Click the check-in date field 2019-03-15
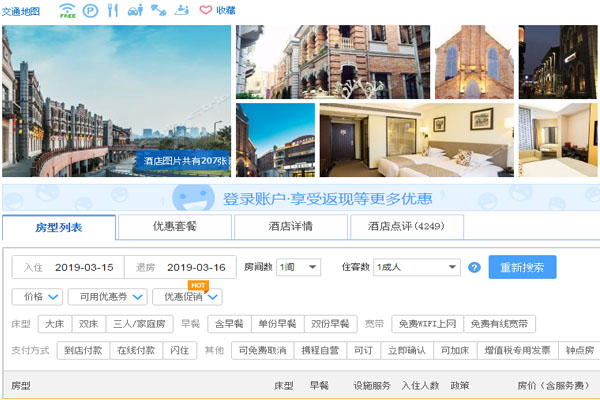 click(x=68, y=267)
